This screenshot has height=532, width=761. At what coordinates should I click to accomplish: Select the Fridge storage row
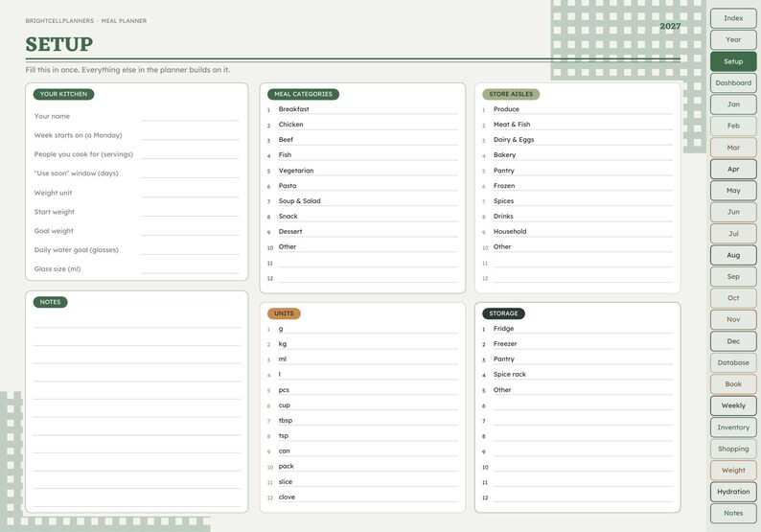point(577,329)
